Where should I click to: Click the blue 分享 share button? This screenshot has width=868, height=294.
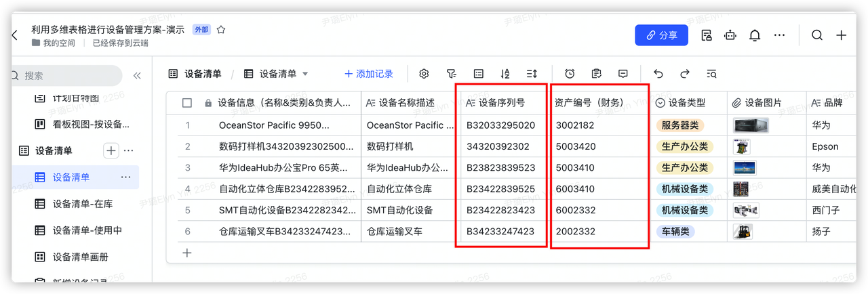point(661,35)
